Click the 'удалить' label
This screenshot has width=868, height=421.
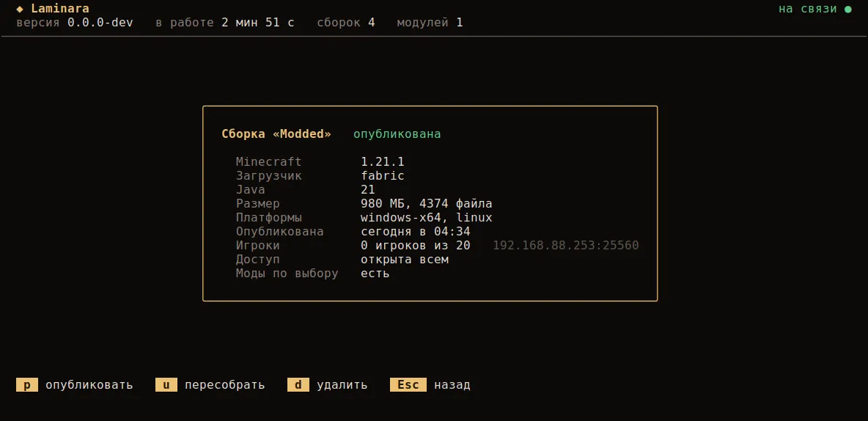342,384
